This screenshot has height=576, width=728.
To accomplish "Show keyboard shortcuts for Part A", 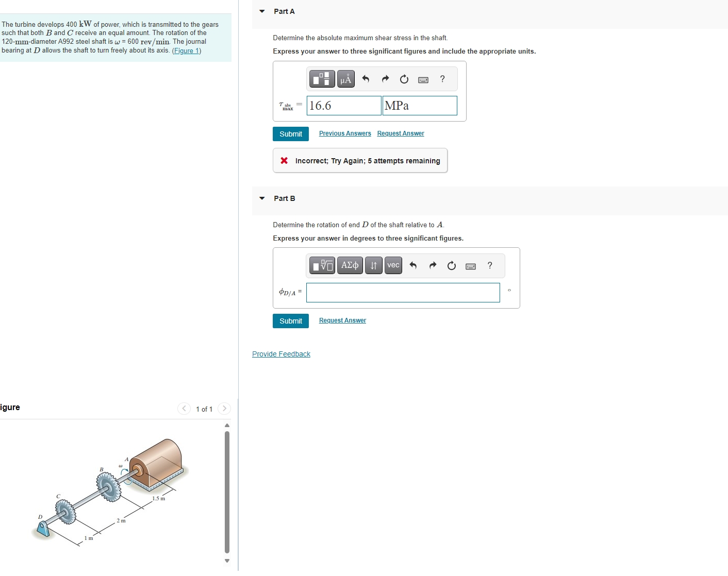I will point(423,79).
